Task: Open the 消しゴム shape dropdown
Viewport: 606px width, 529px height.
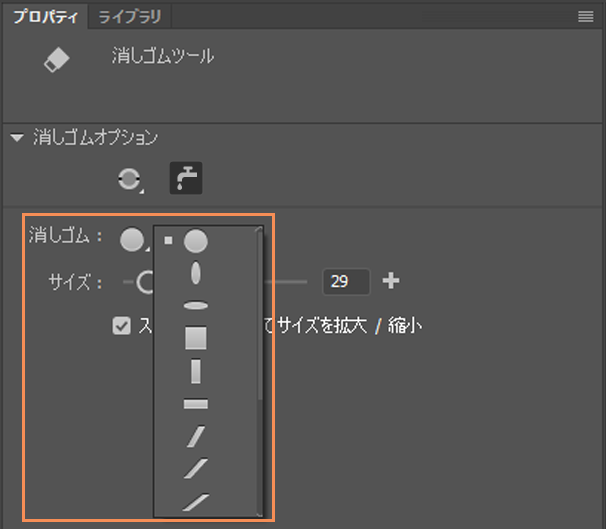Action: pos(134,240)
